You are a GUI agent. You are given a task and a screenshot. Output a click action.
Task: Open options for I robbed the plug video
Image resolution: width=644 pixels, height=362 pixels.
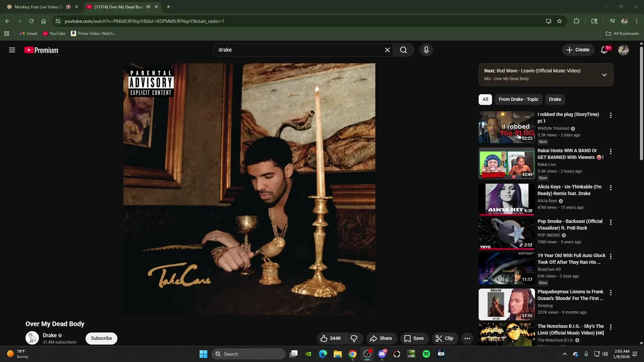pos(611,116)
